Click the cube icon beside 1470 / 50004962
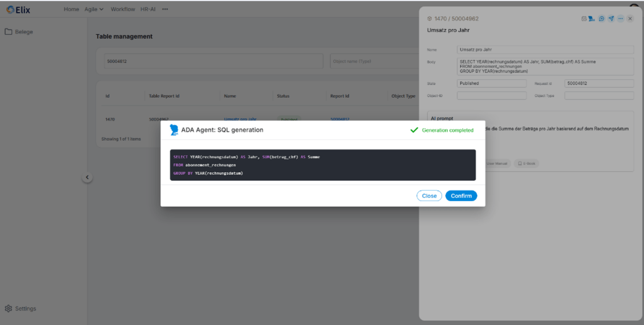This screenshot has height=325, width=644. pos(429,19)
